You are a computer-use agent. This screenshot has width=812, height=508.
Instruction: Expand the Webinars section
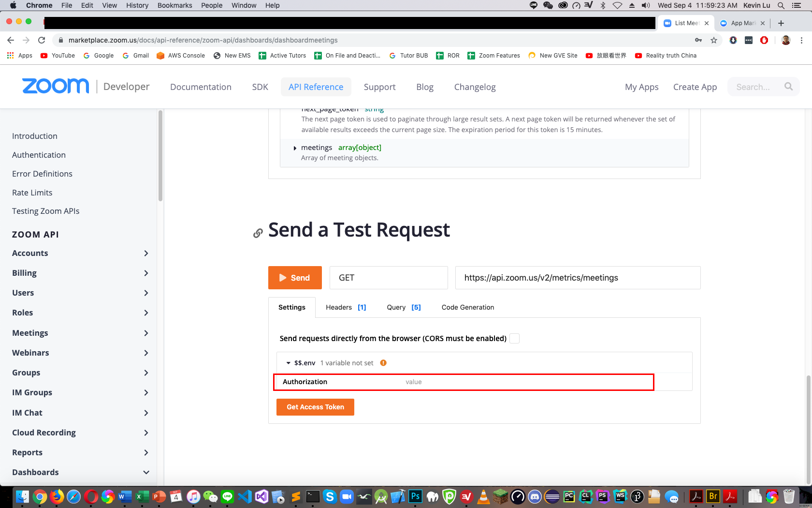click(x=146, y=353)
